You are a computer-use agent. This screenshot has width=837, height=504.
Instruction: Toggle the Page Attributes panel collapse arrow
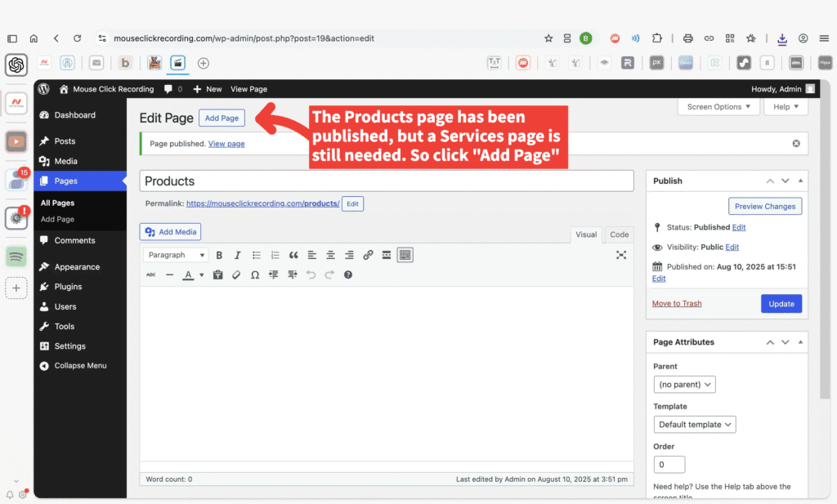800,342
